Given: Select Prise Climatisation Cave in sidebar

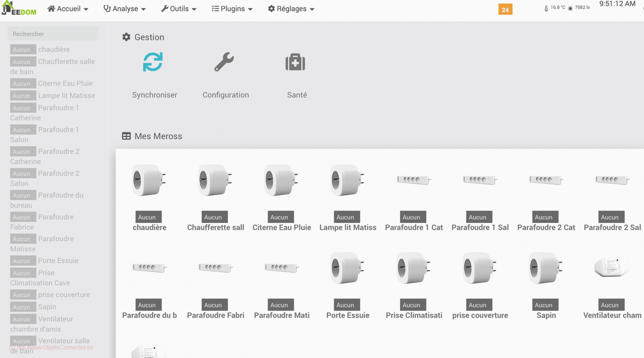Looking at the screenshot, I should coord(40,278).
